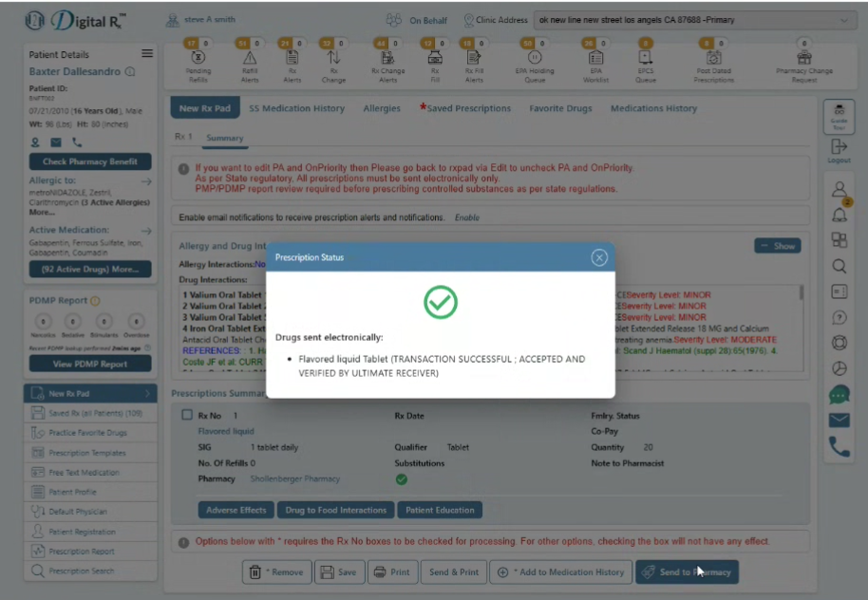
Task: Switch to SS Medication History tab
Action: coord(296,108)
